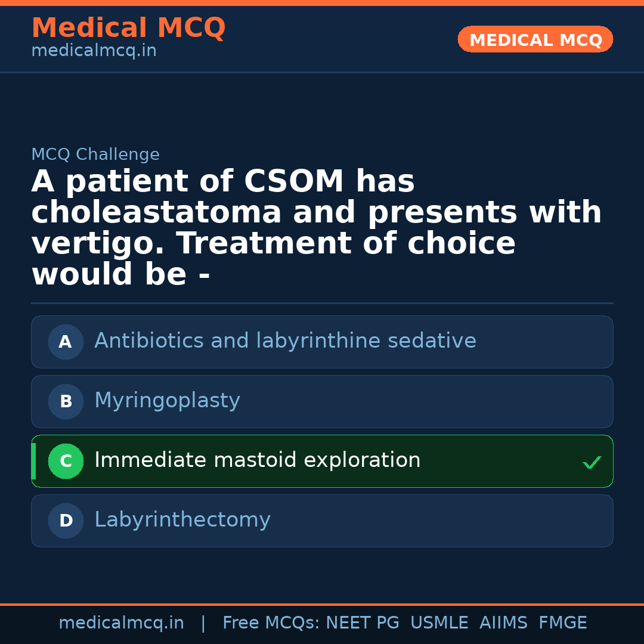Click the letter D circle icon
Screen dimensions: 644x644
(x=66, y=521)
